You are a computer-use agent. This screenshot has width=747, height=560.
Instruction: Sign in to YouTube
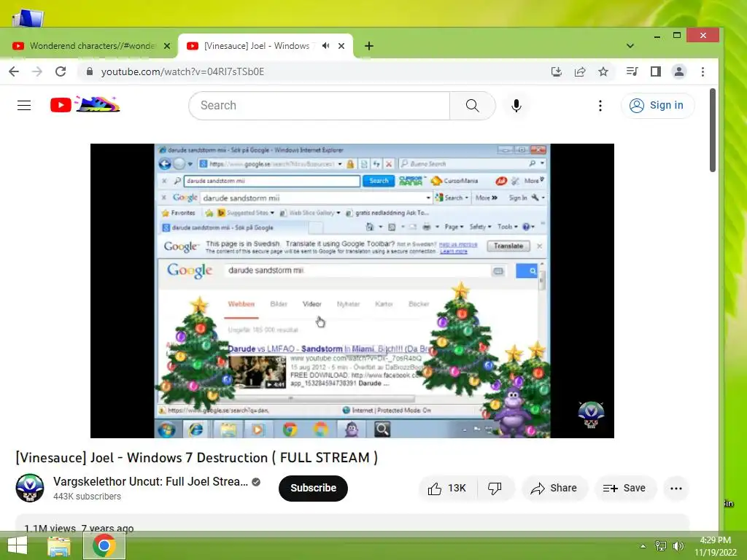click(657, 105)
